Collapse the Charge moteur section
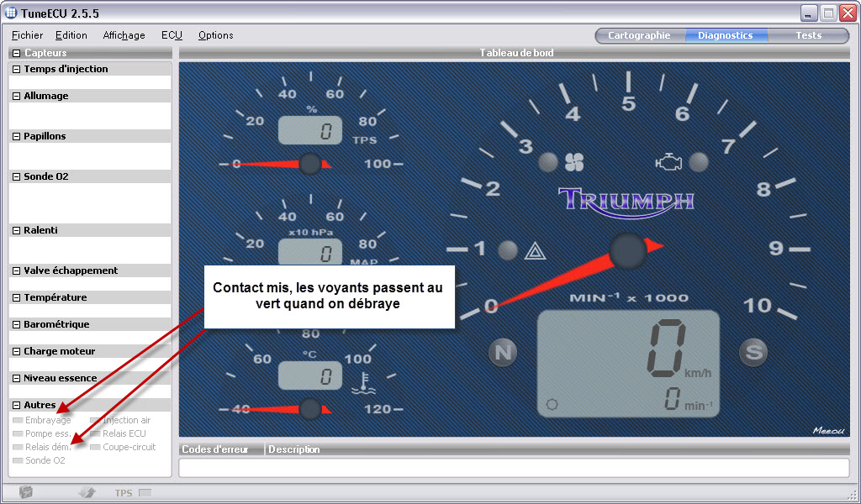Screen dimensions: 861x504 [17, 351]
